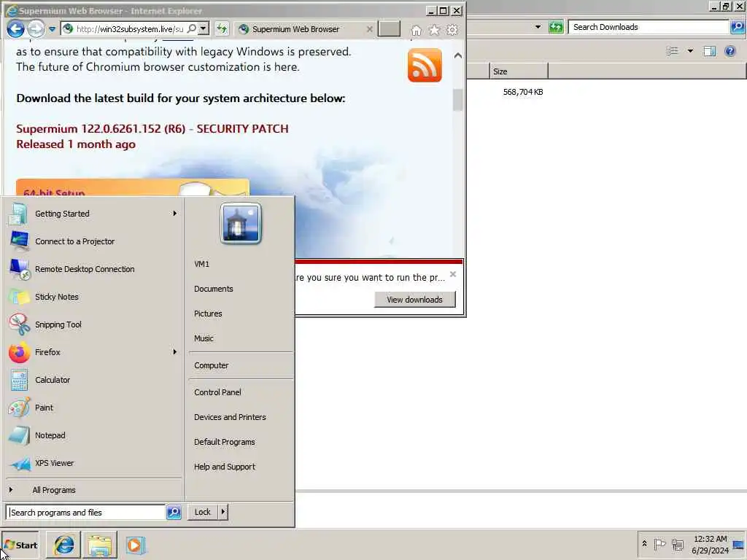Open Internet Explorer from the taskbar
This screenshot has width=747, height=560.
(x=64, y=545)
